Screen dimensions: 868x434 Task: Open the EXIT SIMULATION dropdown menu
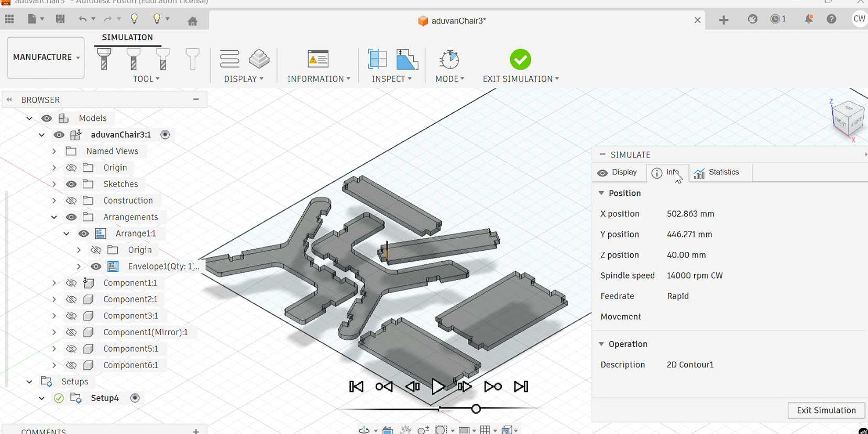[521, 79]
